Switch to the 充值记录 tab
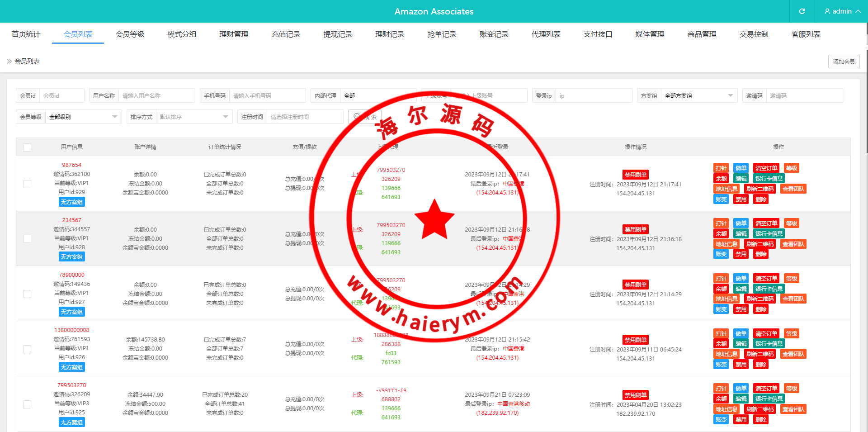The height and width of the screenshot is (432, 868). point(286,34)
